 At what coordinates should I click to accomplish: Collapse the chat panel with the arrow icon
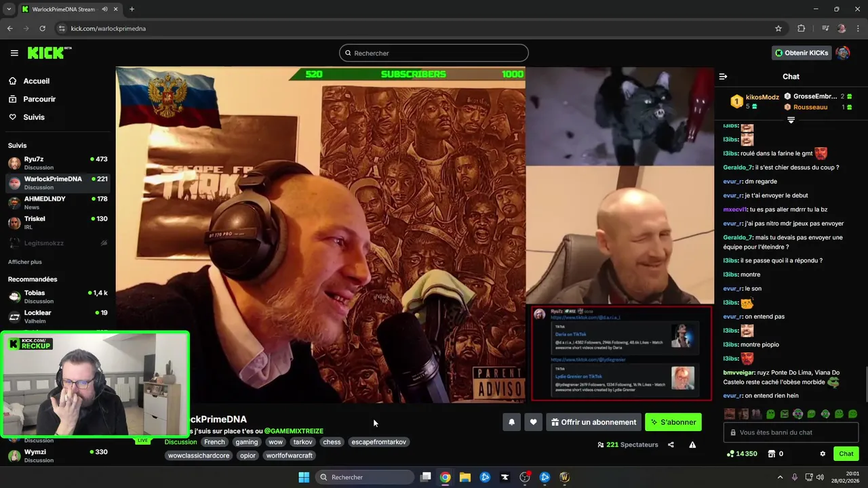[723, 77]
